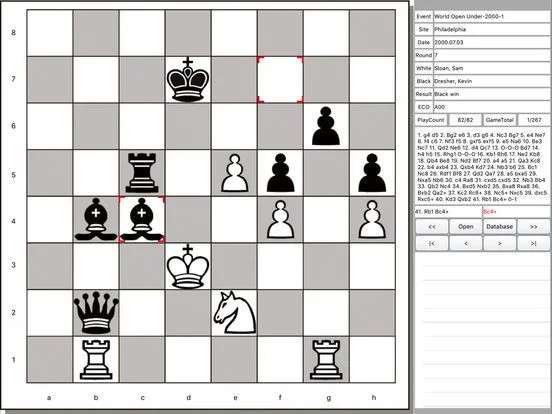Select the white king on d3

188,266
